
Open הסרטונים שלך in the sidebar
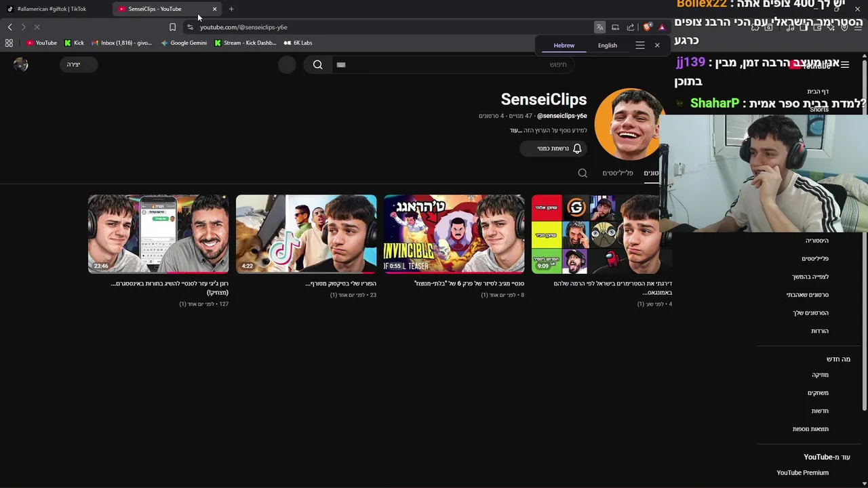click(810, 312)
